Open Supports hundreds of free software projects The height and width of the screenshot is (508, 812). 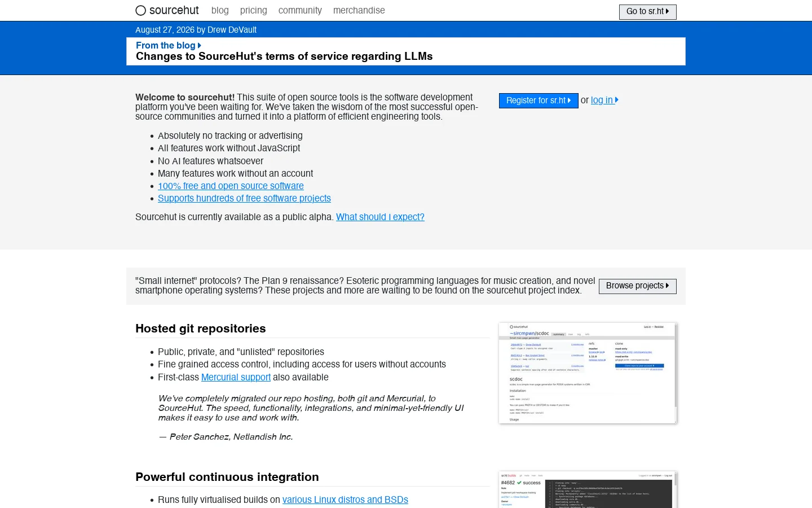(x=244, y=198)
